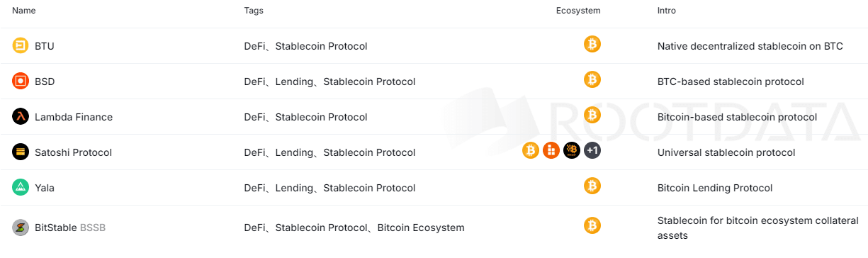Open the Lambda Finance project link
The height and width of the screenshot is (258, 868).
click(x=74, y=117)
